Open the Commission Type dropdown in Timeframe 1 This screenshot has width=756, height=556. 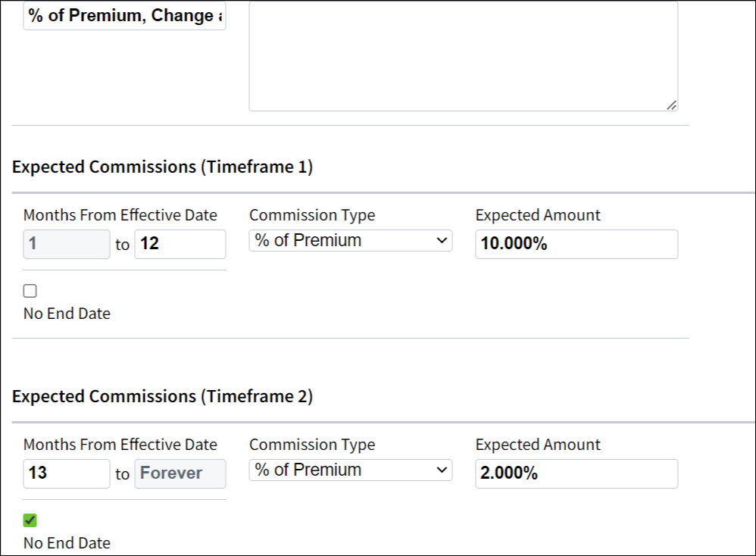350,240
